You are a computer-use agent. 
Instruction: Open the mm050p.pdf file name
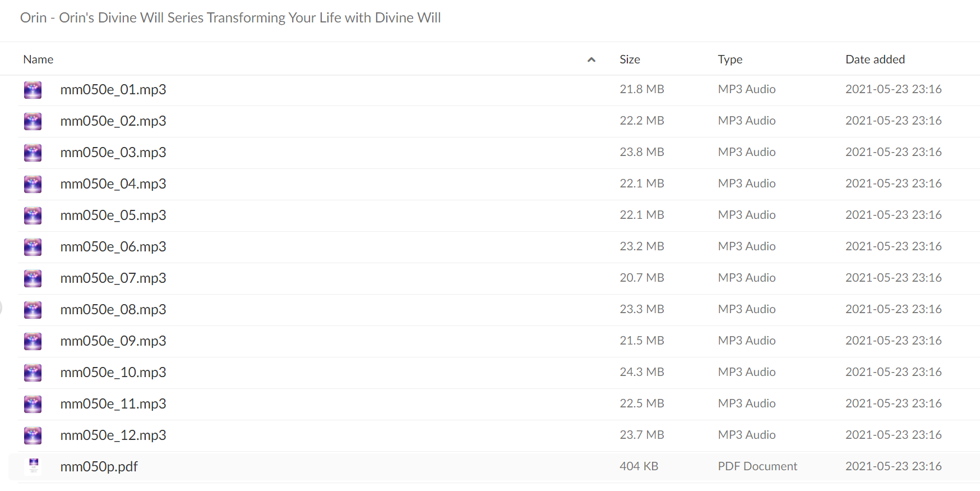coord(99,467)
